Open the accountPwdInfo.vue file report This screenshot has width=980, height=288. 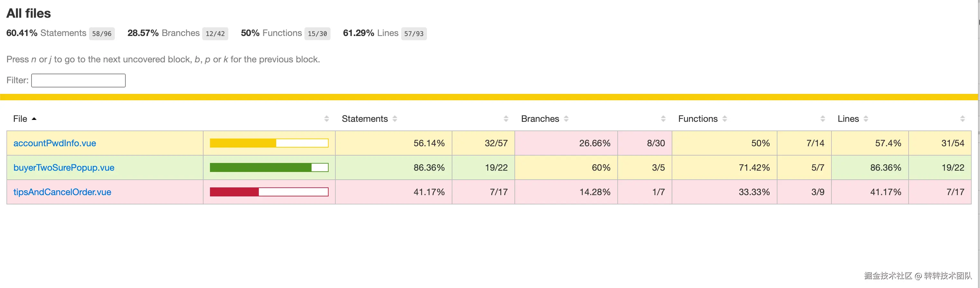click(x=54, y=143)
